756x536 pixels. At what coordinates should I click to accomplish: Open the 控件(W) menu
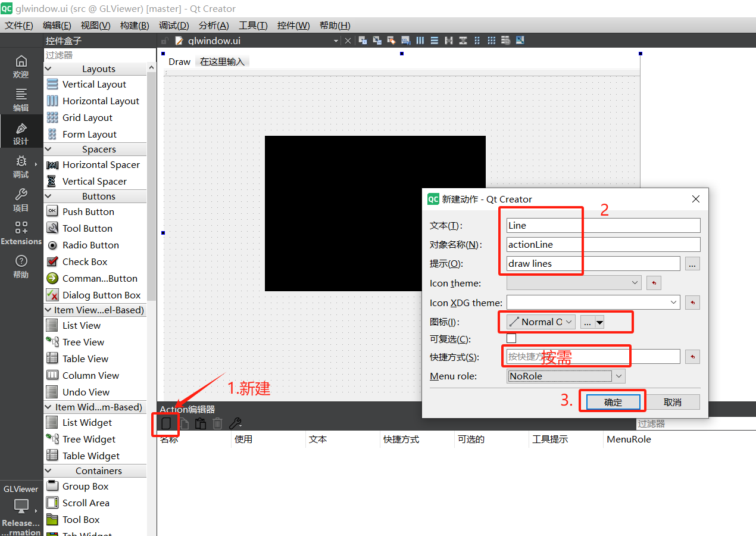pyautogui.click(x=293, y=25)
